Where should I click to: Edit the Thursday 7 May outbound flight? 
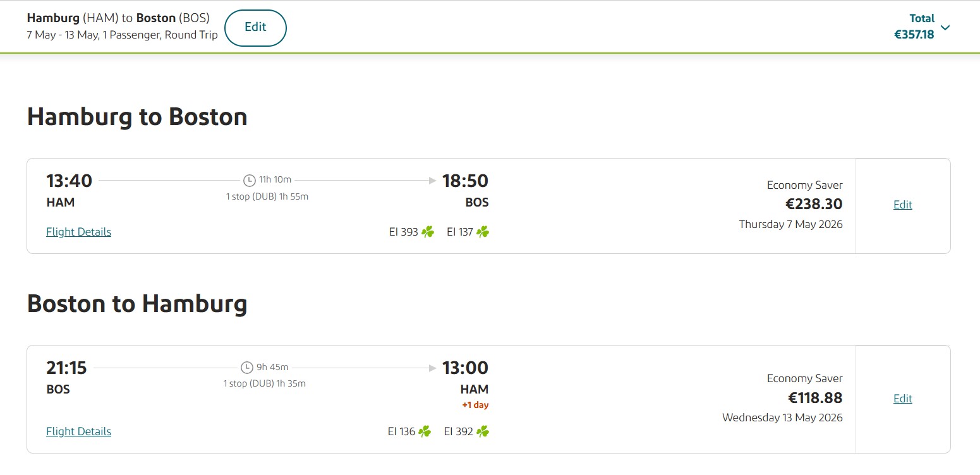point(902,205)
